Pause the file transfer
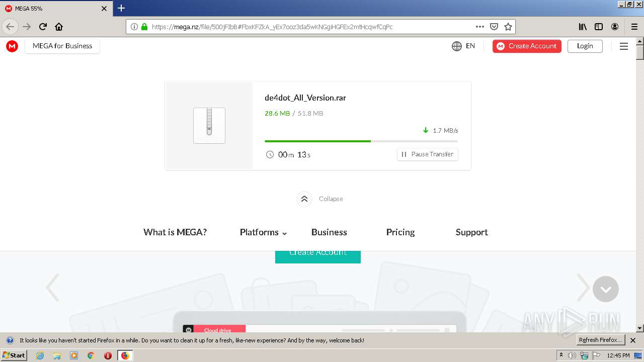This screenshot has width=644, height=362. [428, 154]
